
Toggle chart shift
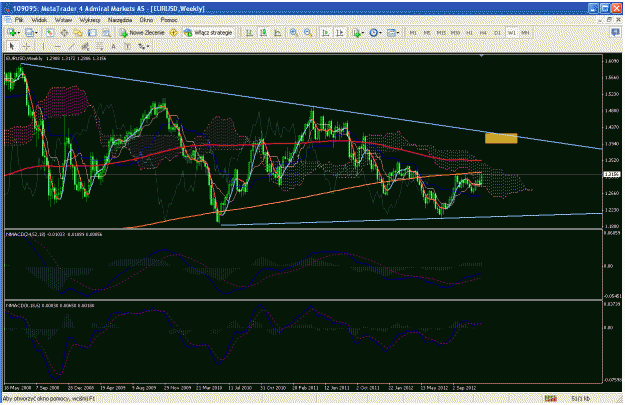pos(340,33)
